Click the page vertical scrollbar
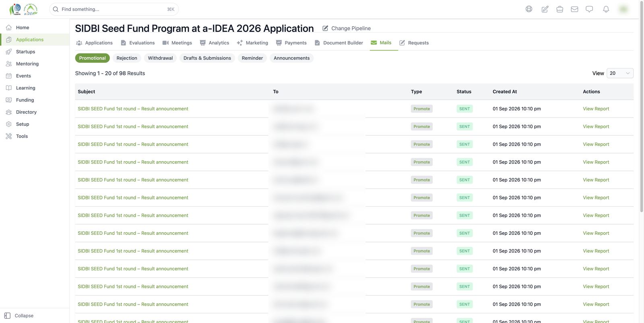Screen dimensions: 644x323 point(642,107)
